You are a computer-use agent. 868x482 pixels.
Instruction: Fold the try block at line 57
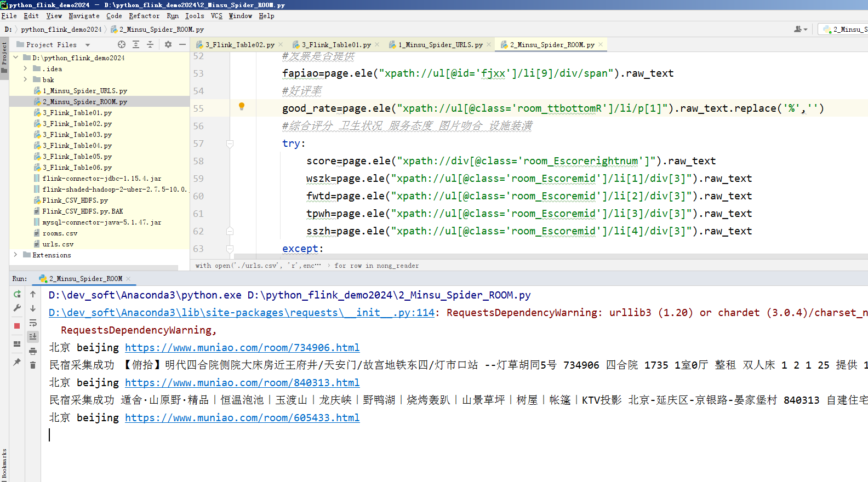(230, 144)
